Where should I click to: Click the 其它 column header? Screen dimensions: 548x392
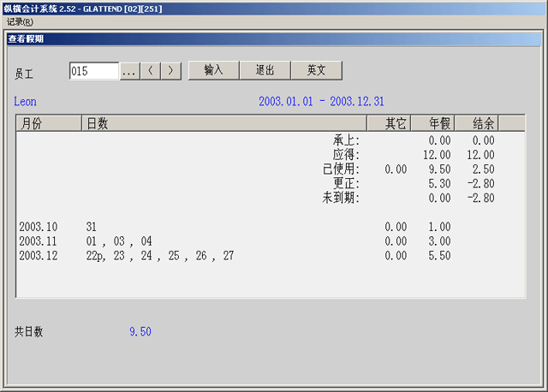point(389,123)
